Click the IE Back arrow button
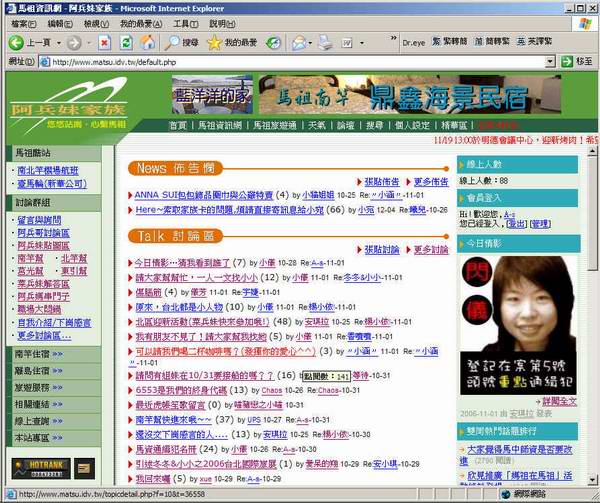600x503 pixels. (x=18, y=43)
